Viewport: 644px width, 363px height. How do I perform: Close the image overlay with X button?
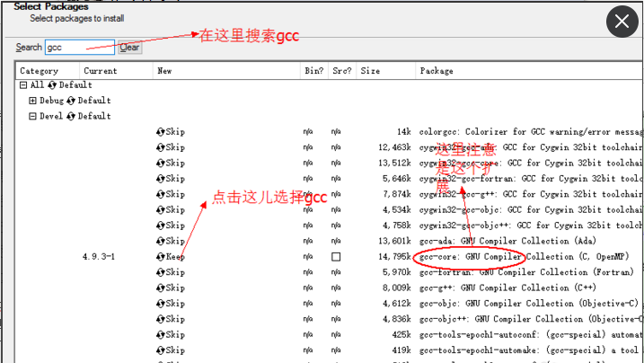[622, 22]
